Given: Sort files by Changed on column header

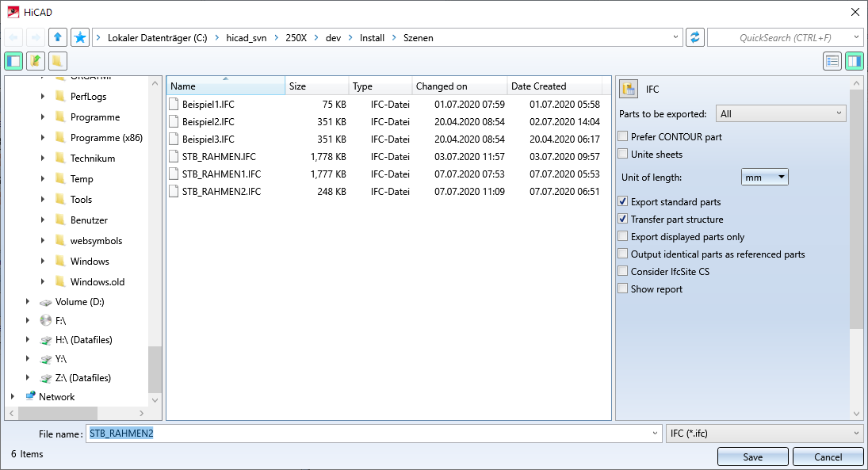Looking at the screenshot, I should point(459,86).
